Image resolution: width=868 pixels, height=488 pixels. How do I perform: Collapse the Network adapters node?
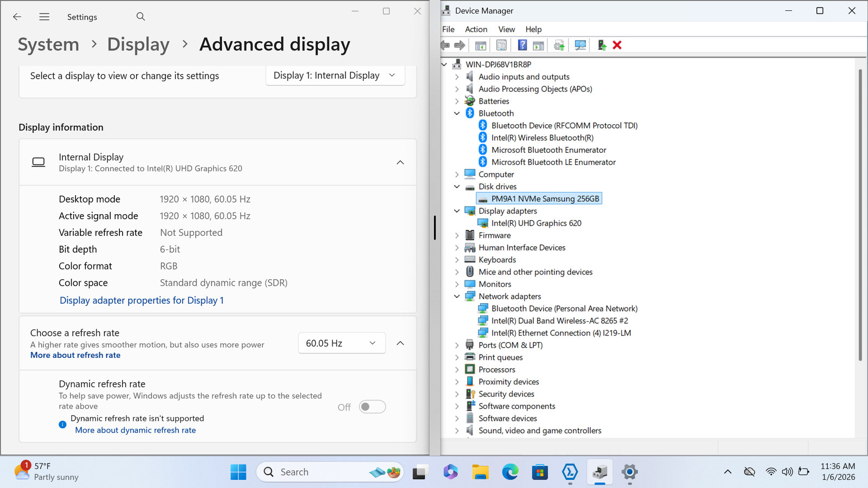pos(457,297)
